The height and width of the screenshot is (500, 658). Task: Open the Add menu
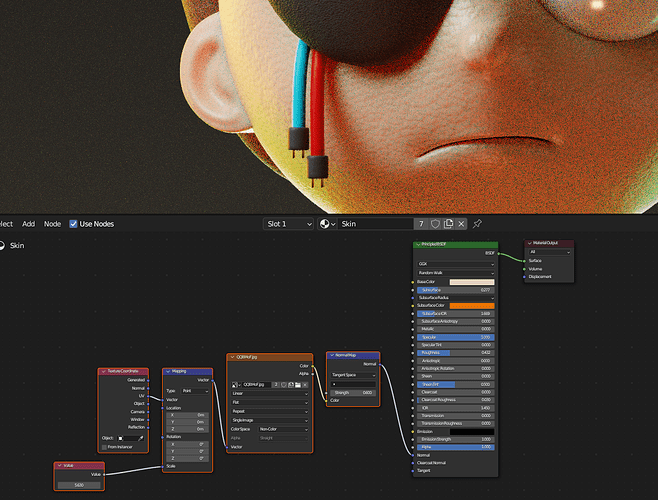(29, 224)
